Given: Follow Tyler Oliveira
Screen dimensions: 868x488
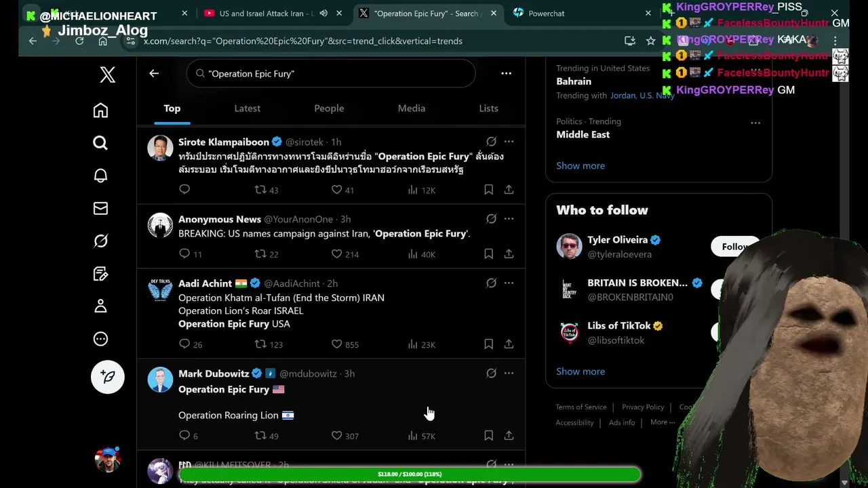Looking at the screenshot, I should (x=735, y=247).
